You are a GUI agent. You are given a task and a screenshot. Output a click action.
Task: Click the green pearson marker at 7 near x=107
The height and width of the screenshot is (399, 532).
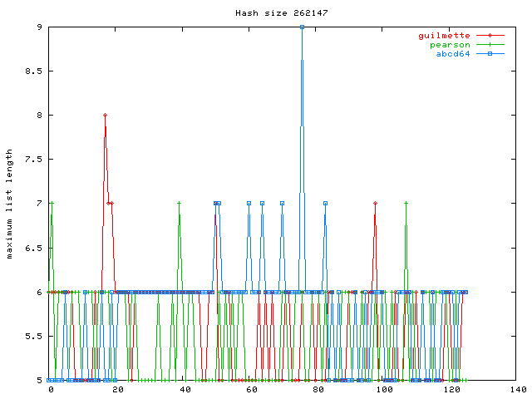point(406,203)
